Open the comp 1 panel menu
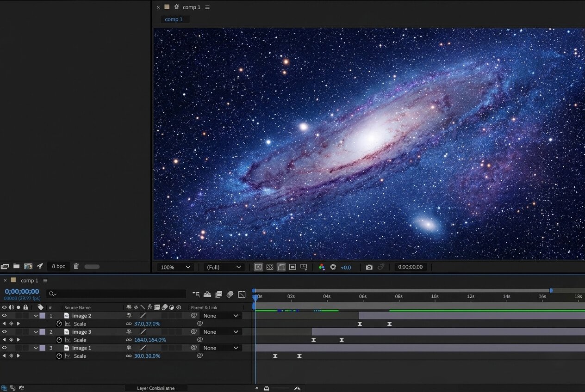The width and height of the screenshot is (585, 392). [206, 7]
